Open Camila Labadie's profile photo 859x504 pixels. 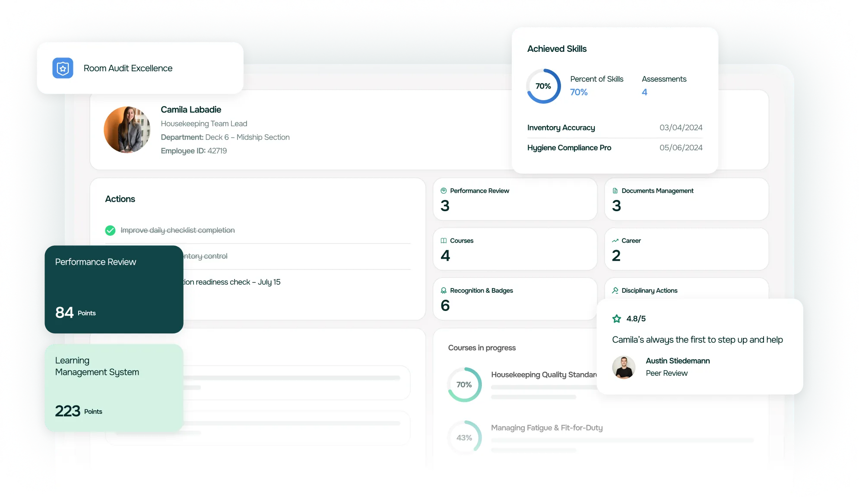[x=127, y=130]
